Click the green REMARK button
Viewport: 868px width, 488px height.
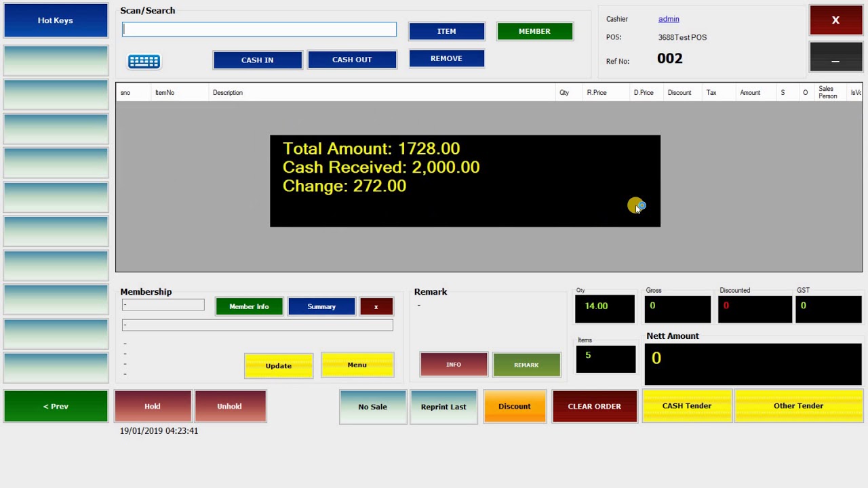tap(526, 365)
